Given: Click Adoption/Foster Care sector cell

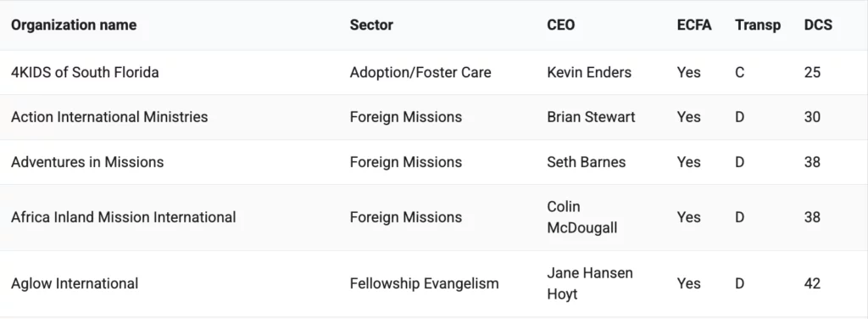Looking at the screenshot, I should pyautogui.click(x=420, y=73).
